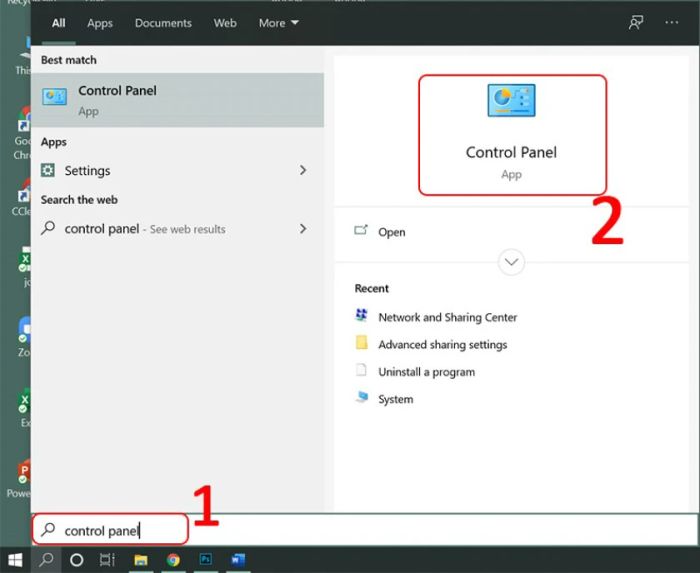Image resolution: width=700 pixels, height=573 pixels.
Task: Open Cortana circle on taskbar
Action: pyautogui.click(x=77, y=560)
